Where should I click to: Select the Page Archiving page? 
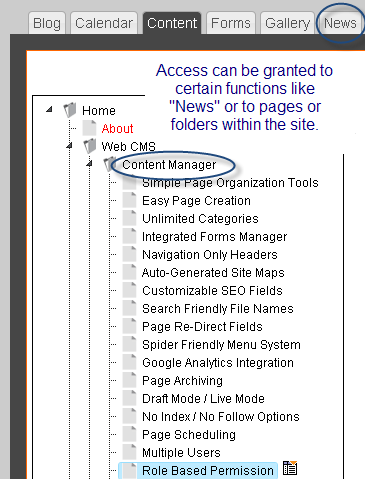pyautogui.click(x=182, y=380)
